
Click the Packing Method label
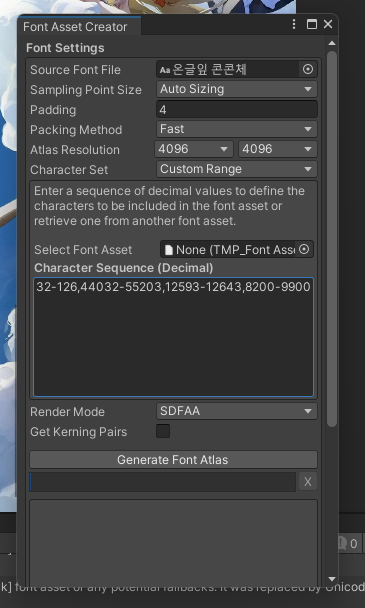[76, 130]
